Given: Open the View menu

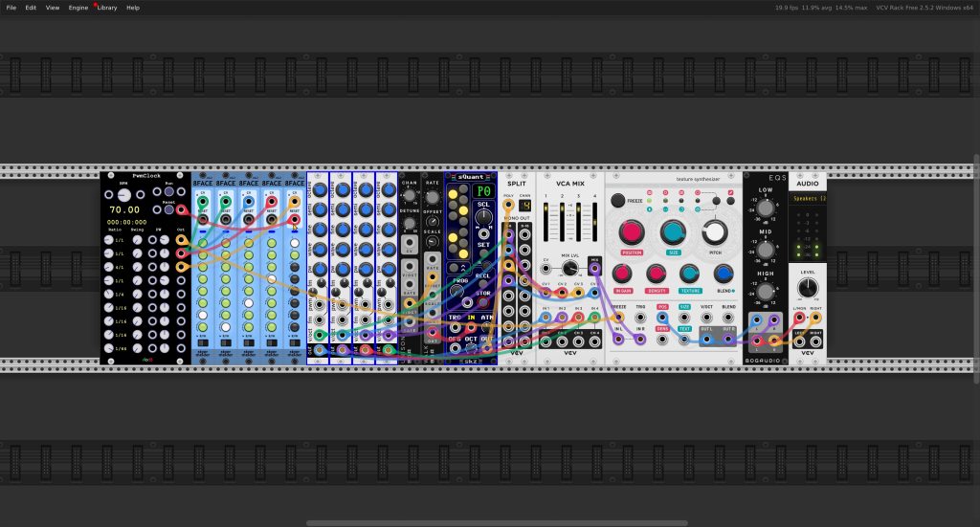Looking at the screenshot, I should 53,8.
